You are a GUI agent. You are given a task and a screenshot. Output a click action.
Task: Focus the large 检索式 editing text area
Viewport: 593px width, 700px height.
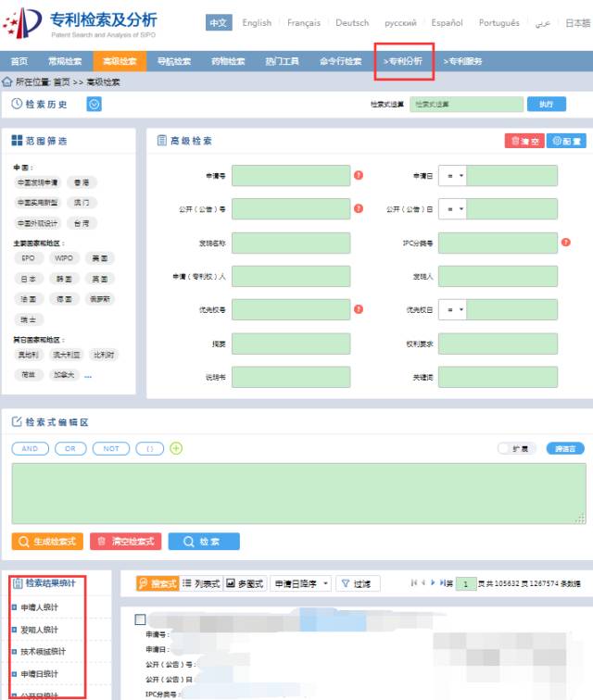click(299, 494)
